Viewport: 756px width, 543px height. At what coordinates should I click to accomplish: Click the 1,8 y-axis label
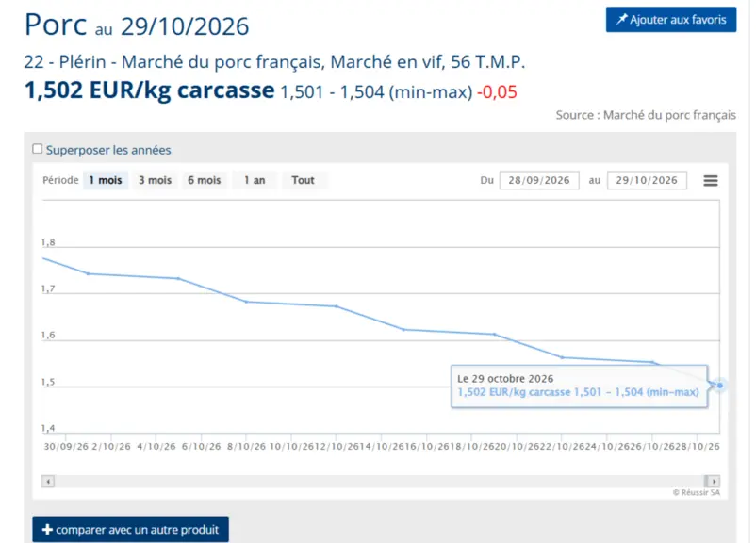[x=48, y=242]
